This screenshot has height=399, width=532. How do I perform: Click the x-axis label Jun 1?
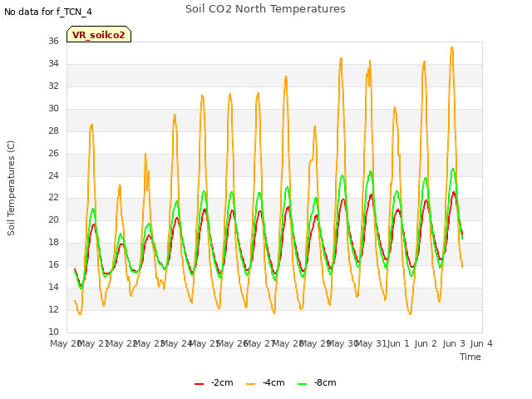point(398,343)
